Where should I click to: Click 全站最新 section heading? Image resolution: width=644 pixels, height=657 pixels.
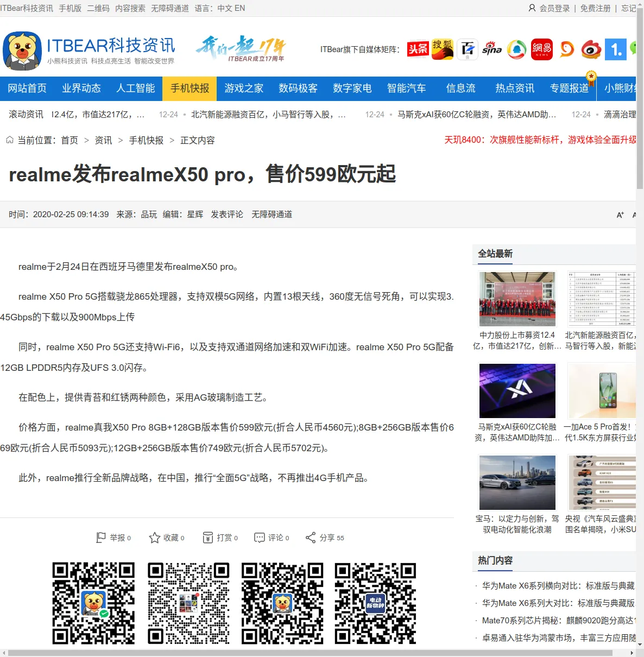pyautogui.click(x=495, y=254)
